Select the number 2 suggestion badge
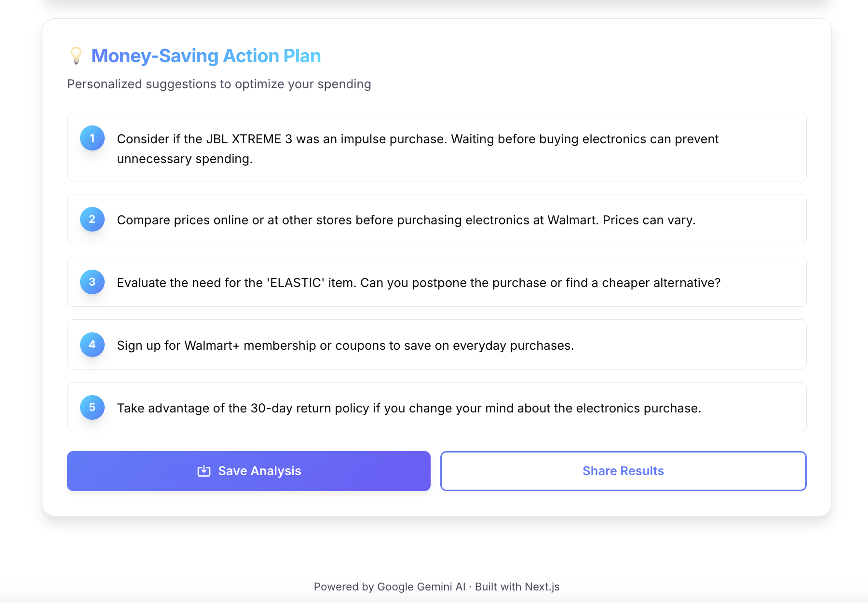 (x=92, y=219)
